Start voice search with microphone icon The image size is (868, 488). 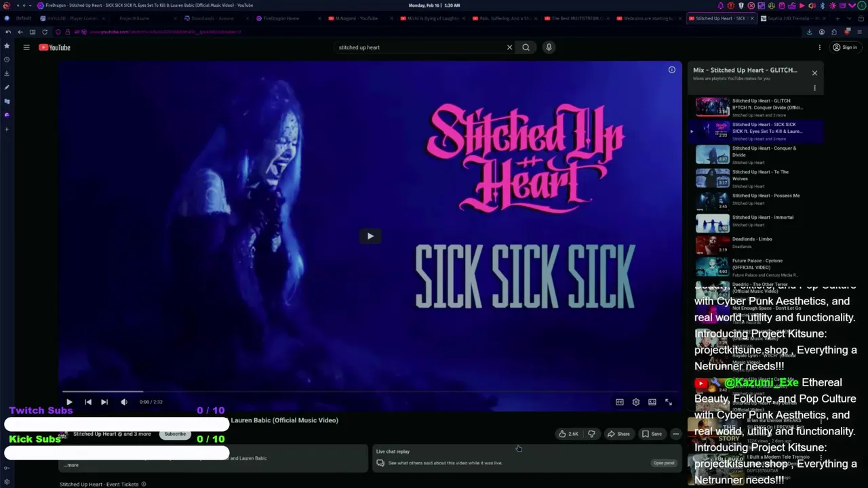point(549,47)
